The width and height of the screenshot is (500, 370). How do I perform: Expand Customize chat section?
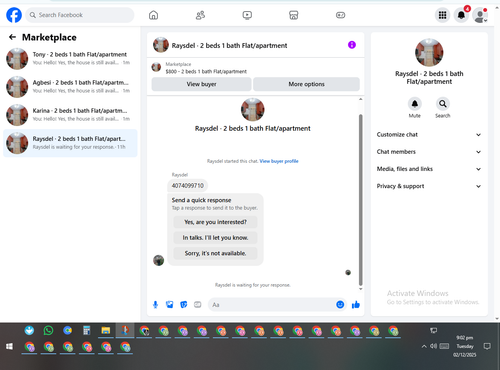[429, 135]
